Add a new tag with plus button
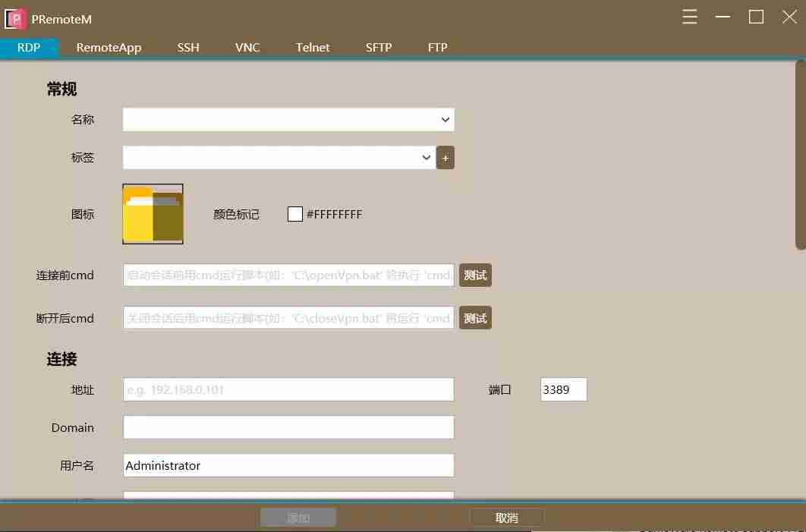The height and width of the screenshot is (532, 806). 446,158
